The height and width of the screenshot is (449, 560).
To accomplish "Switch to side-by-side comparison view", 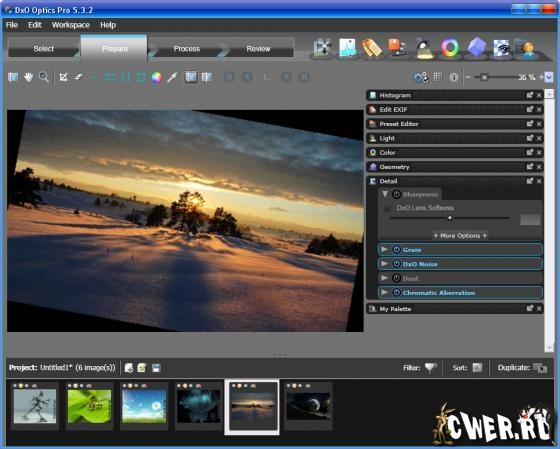I will [207, 77].
